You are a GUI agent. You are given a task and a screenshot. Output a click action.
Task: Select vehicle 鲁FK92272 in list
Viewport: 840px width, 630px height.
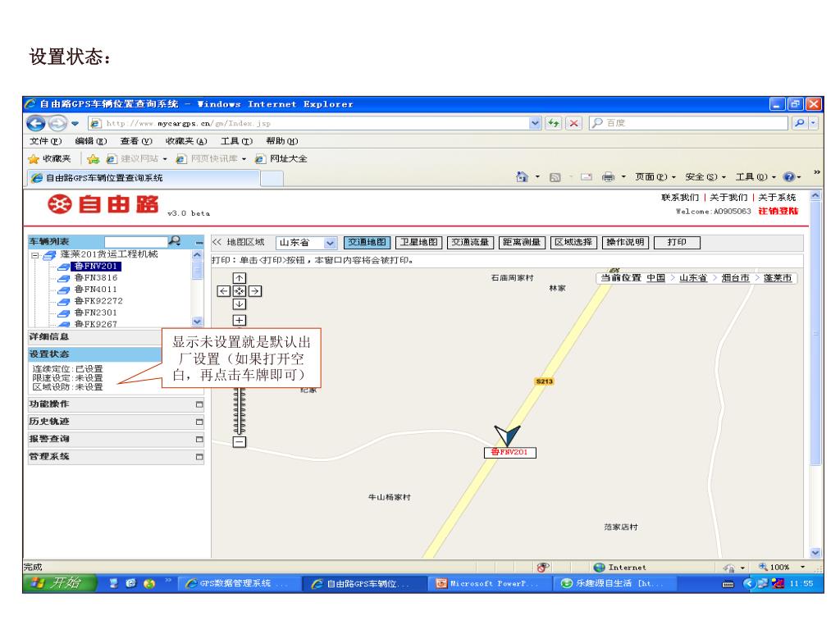point(98,301)
